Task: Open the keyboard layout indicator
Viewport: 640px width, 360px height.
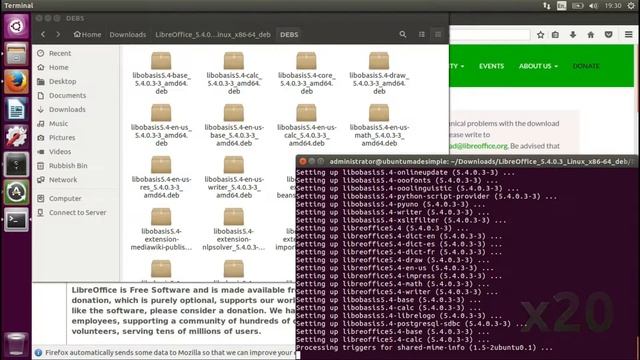Action: tap(562, 6)
